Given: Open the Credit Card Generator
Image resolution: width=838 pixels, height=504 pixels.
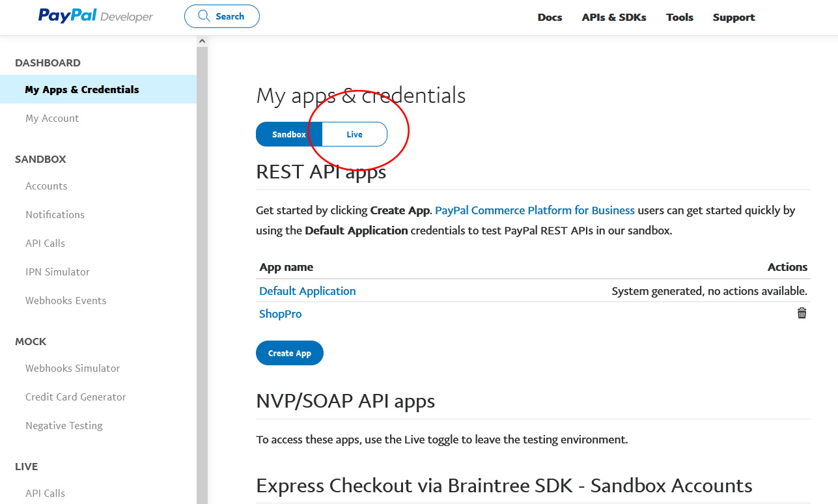Looking at the screenshot, I should pos(76,397).
